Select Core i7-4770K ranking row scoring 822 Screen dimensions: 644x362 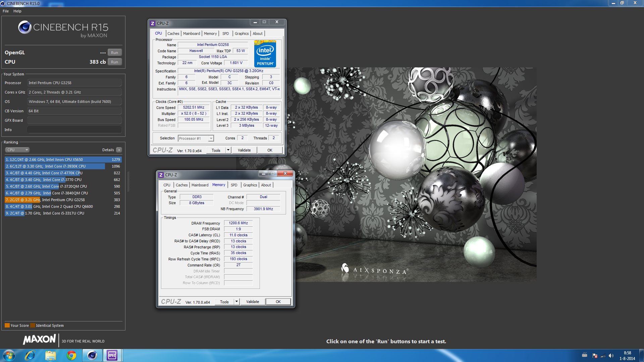coord(63,173)
